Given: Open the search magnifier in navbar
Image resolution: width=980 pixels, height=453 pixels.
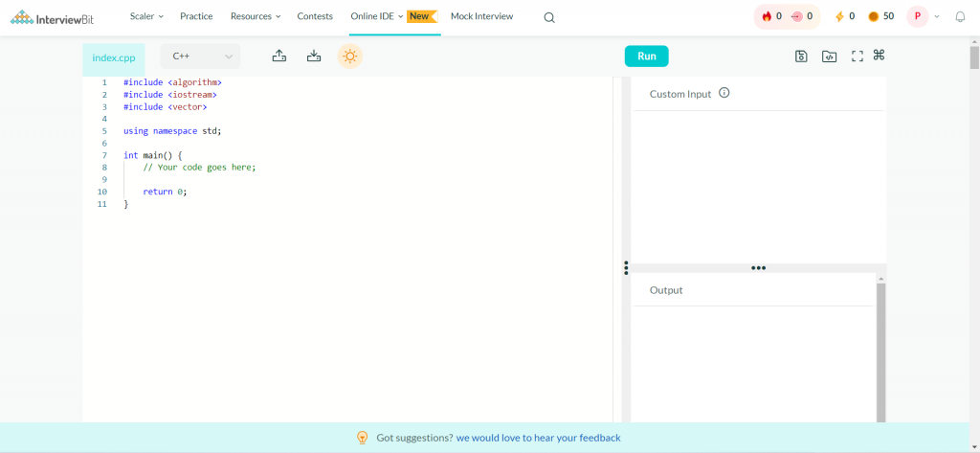Looking at the screenshot, I should [549, 17].
